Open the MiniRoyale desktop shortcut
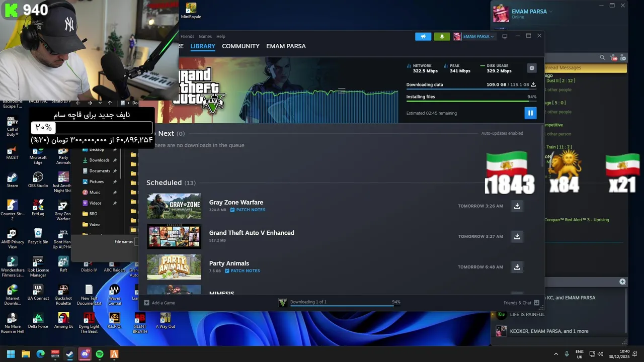Image resolution: width=644 pixels, height=362 pixels. point(191,11)
